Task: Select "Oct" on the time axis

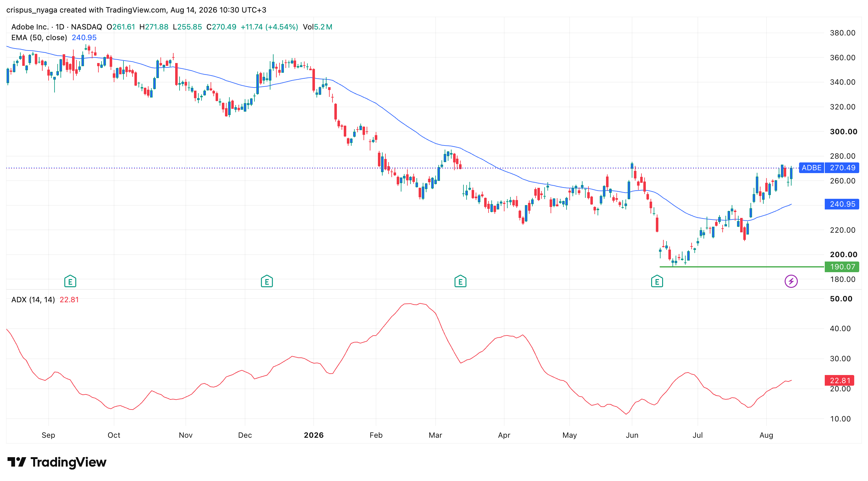Action: coord(114,435)
